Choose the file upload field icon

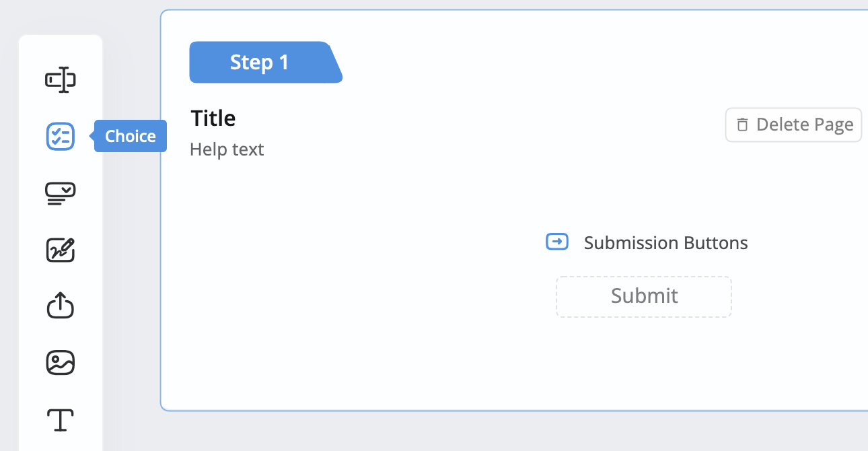point(61,306)
